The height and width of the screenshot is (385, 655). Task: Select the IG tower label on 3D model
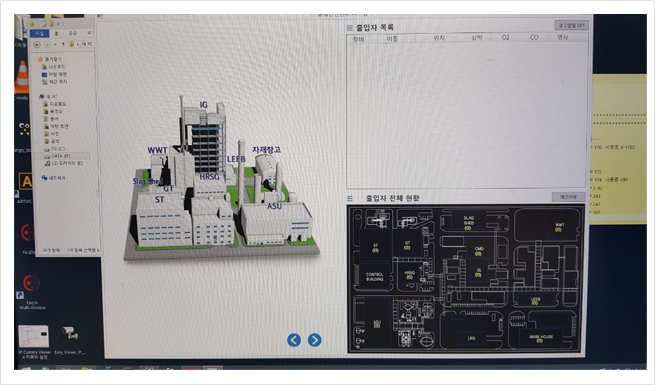tap(203, 105)
